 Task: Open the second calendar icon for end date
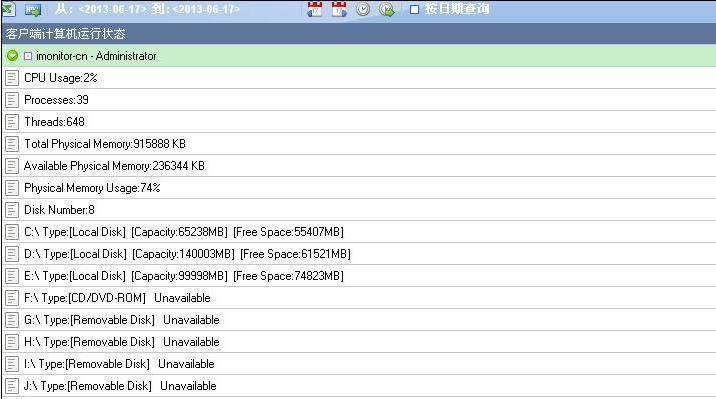click(339, 9)
